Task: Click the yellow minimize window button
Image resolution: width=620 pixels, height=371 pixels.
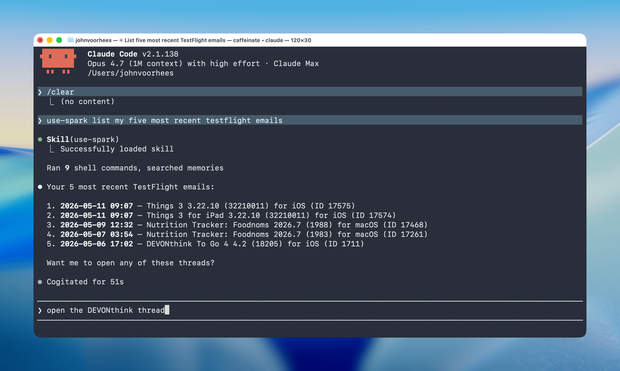Action: tap(49, 40)
